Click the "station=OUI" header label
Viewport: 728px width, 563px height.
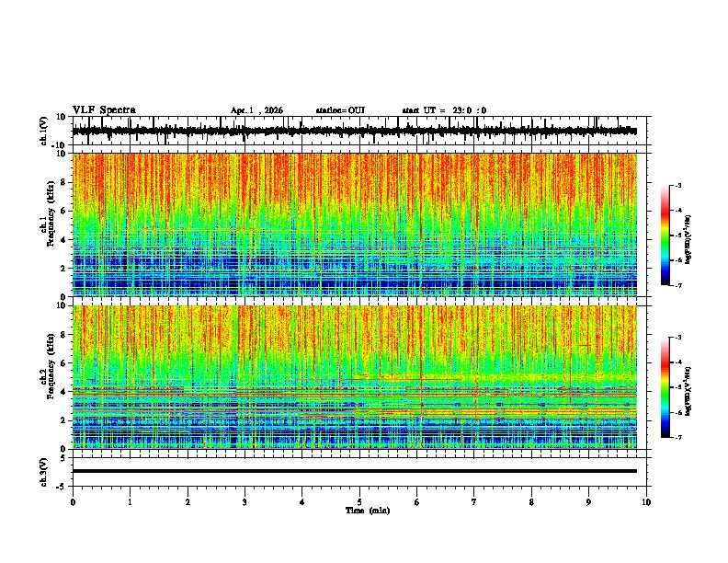tap(340, 110)
